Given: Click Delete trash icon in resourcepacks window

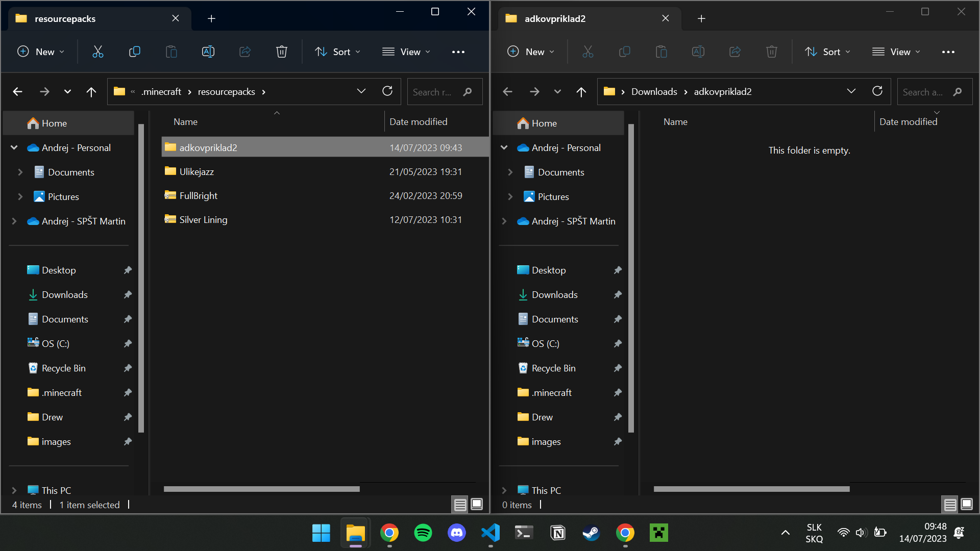Looking at the screenshot, I should tap(281, 52).
